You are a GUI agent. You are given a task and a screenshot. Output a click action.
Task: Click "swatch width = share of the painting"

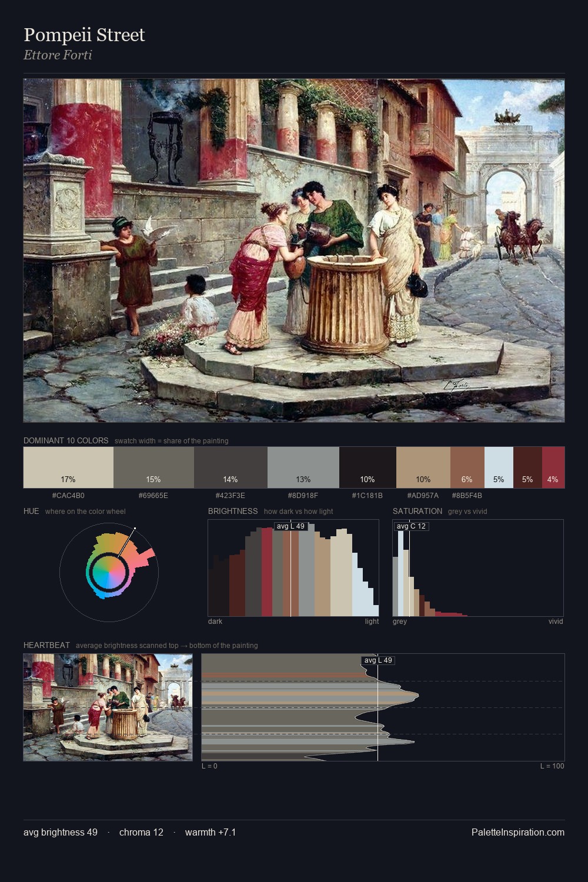tap(172, 441)
